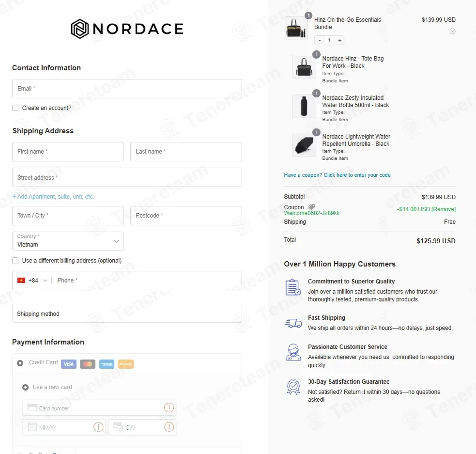Screen dimensions: 476x454
Task: Click the Card number field
Action: tap(99, 407)
